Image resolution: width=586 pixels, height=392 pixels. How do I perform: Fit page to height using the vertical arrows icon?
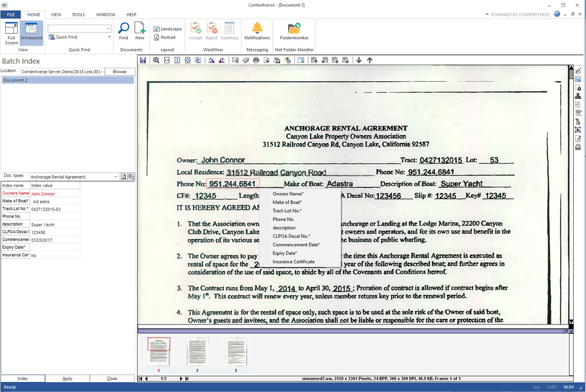point(177,60)
